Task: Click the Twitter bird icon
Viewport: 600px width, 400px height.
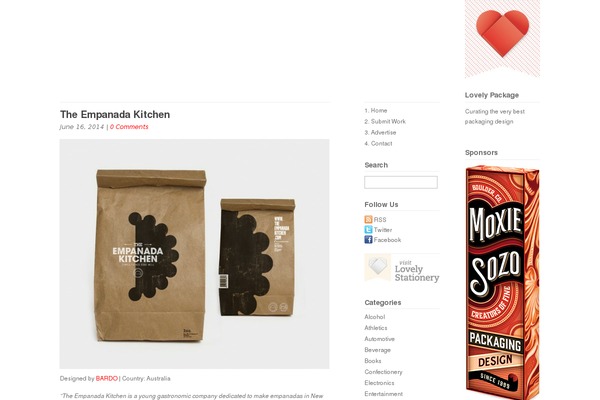Action: [x=368, y=230]
